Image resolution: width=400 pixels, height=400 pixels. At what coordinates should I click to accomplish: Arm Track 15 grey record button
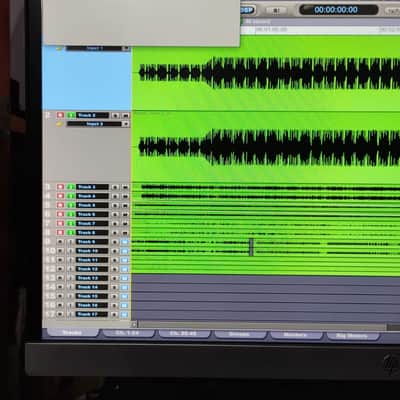click(60, 296)
